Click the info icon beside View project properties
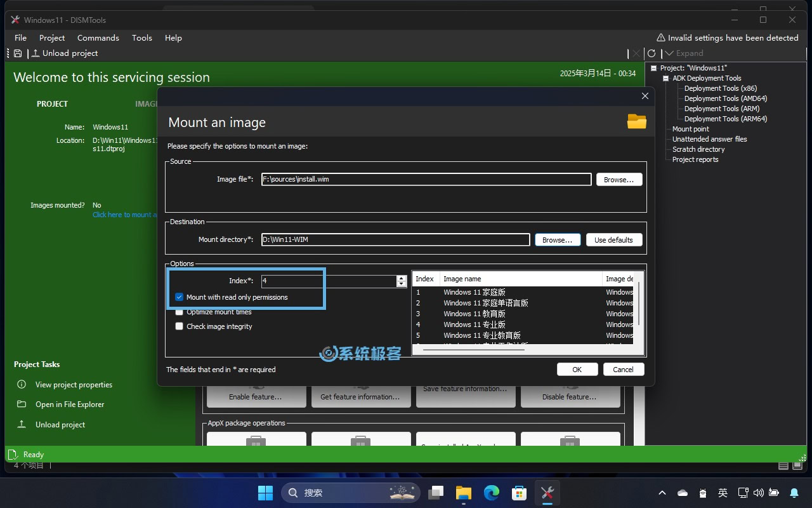Viewport: 812px width, 508px height. (22, 385)
